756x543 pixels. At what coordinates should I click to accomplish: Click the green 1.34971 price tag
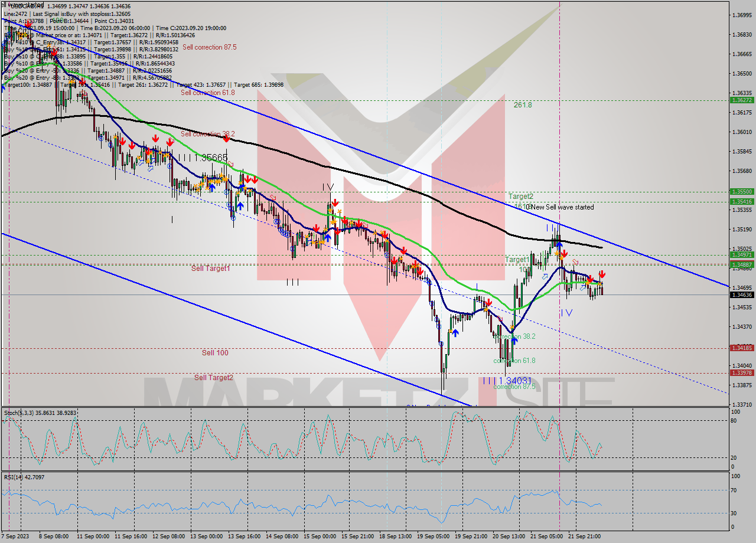[x=742, y=254]
